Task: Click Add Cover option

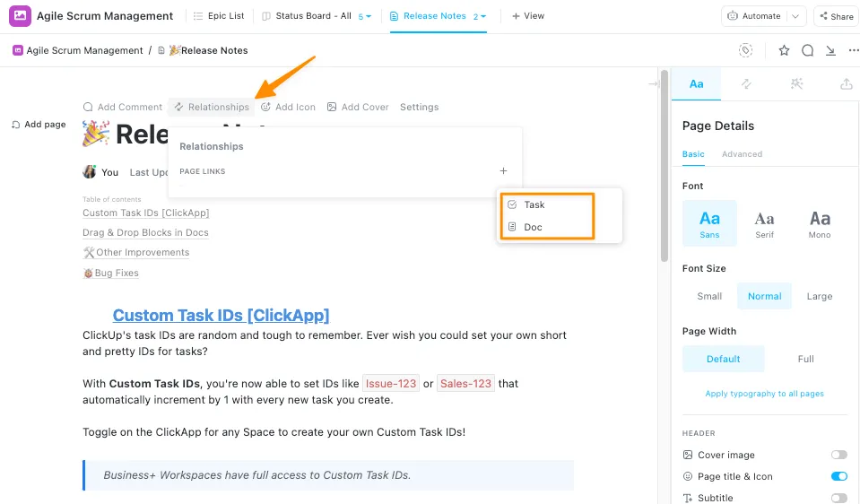Action: tap(358, 107)
